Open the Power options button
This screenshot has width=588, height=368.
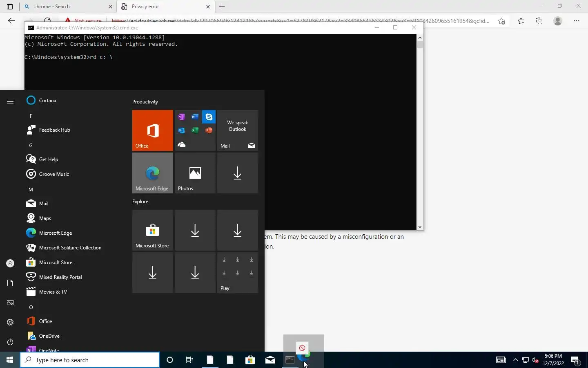point(10,342)
